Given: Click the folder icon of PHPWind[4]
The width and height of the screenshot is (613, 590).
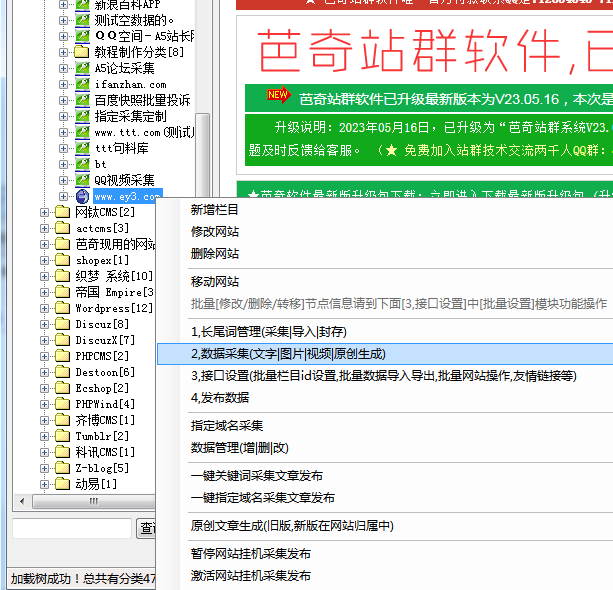Looking at the screenshot, I should click(x=63, y=404).
